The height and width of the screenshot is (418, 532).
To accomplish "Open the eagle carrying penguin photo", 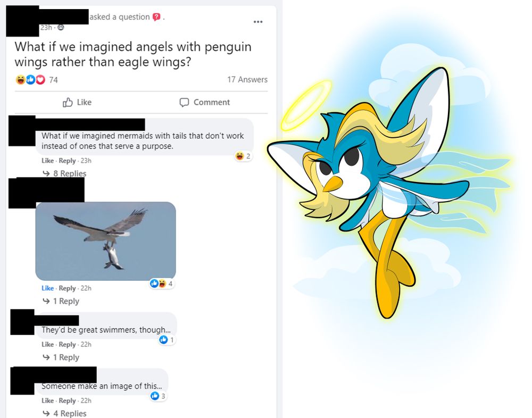I will tap(105, 241).
